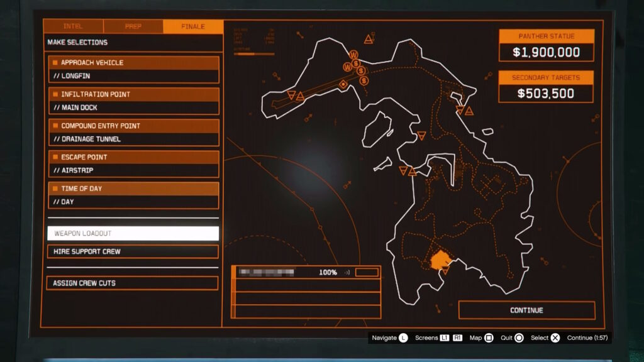This screenshot has width=644, height=362.
Task: Click the down-triangle marker on east peninsula
Action: tap(460, 109)
